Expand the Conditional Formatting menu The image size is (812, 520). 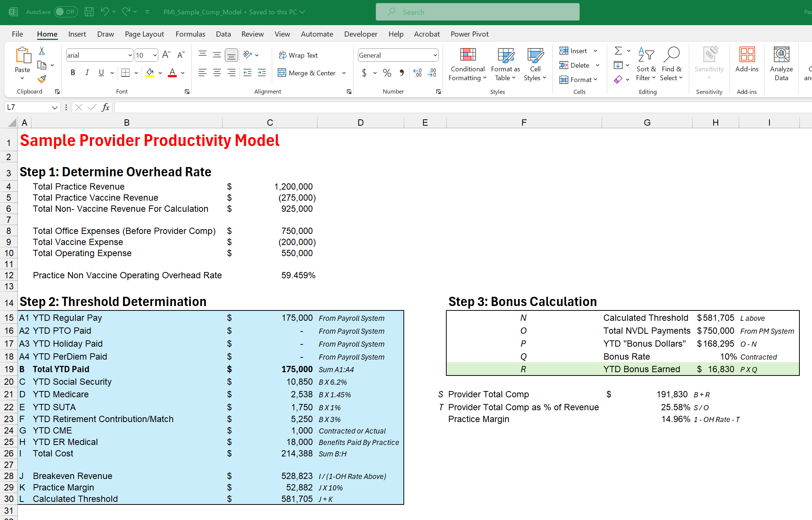point(468,64)
